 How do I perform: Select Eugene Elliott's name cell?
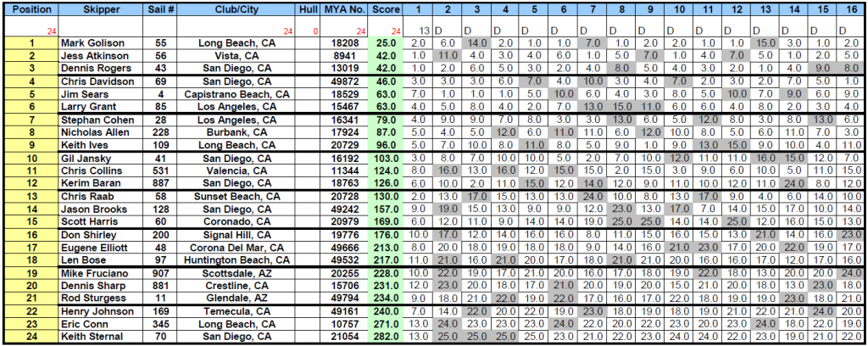pyautogui.click(x=101, y=247)
